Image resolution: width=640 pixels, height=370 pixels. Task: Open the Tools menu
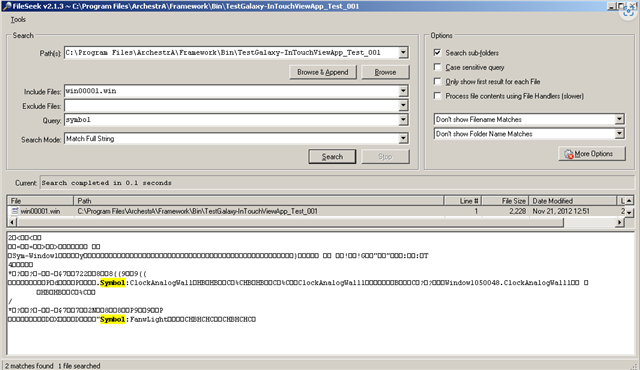click(18, 20)
